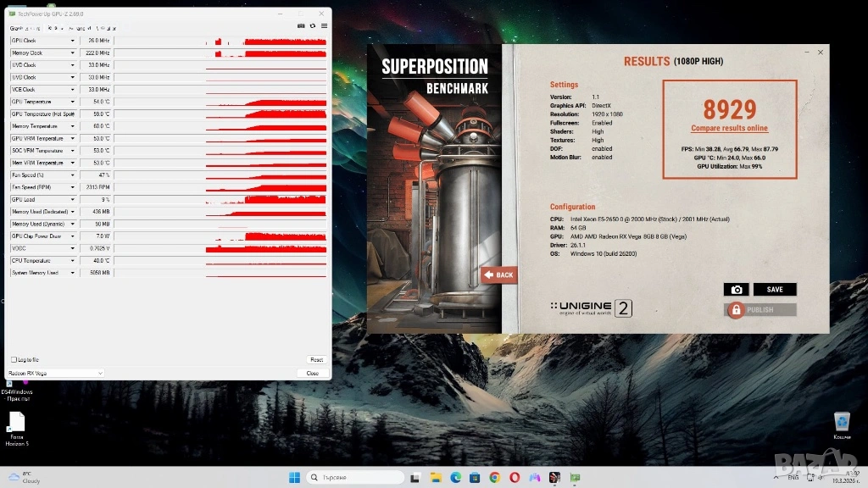Expand VCE Clock sensor dropdown
This screenshot has width=868, height=488.
tap(72, 90)
